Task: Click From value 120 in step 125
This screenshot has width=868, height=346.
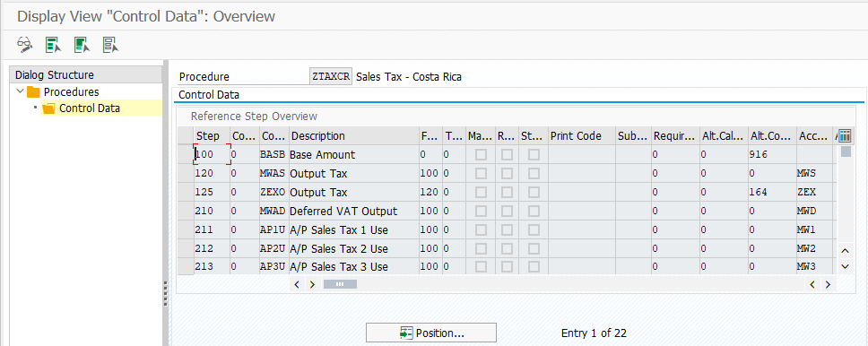Action: [430, 192]
